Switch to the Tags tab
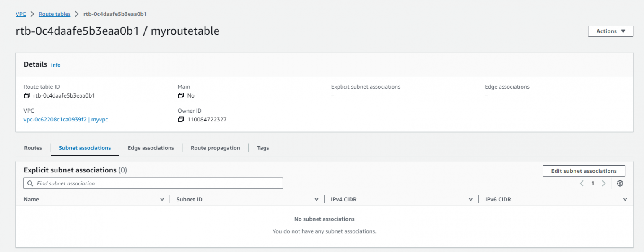 click(x=263, y=148)
